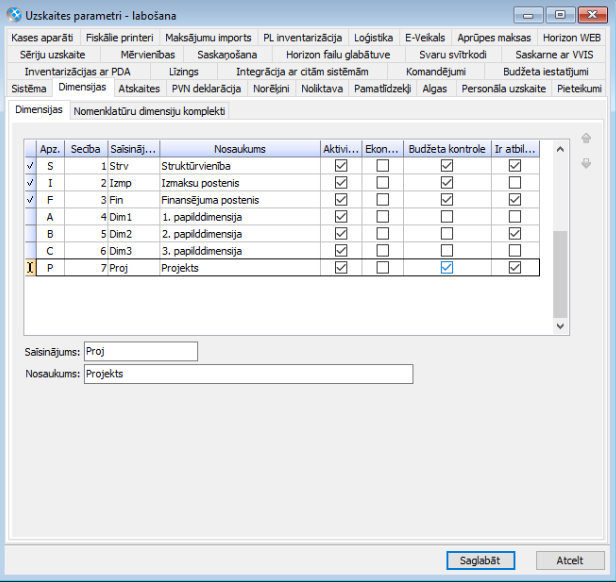Screen dimensions: 616x582
Task: Open Nomenklatūru dimensiju komplekti subtab
Action: [149, 111]
